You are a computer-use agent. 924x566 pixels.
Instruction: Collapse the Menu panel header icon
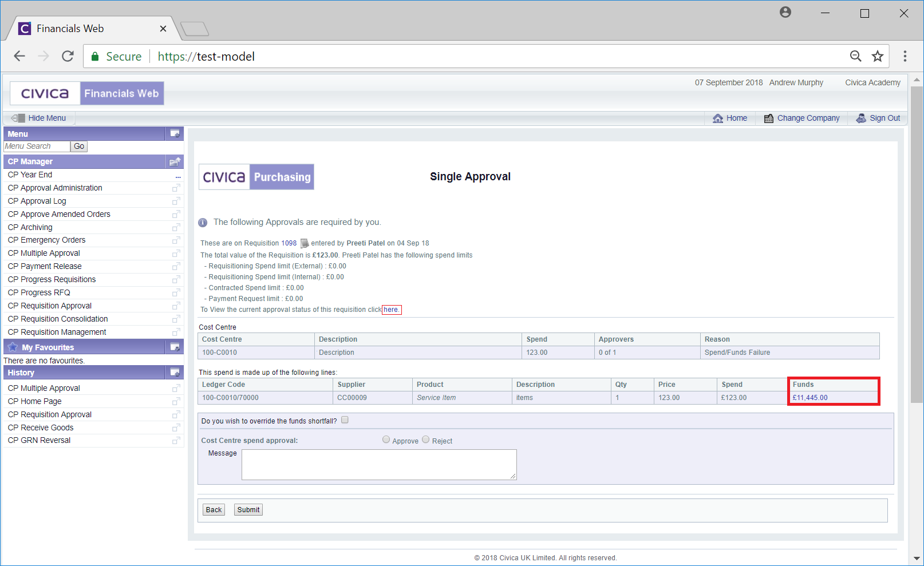click(x=175, y=134)
